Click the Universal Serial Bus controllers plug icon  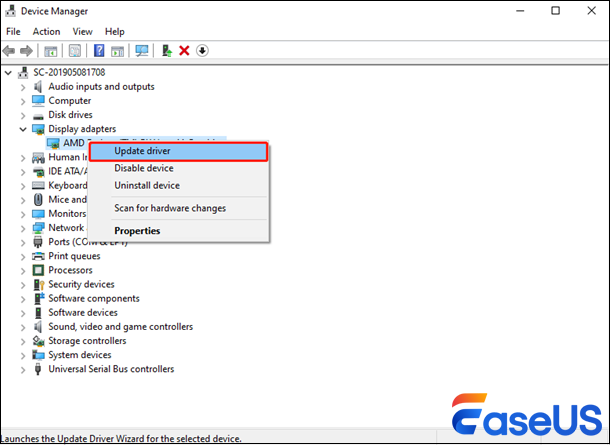point(38,369)
